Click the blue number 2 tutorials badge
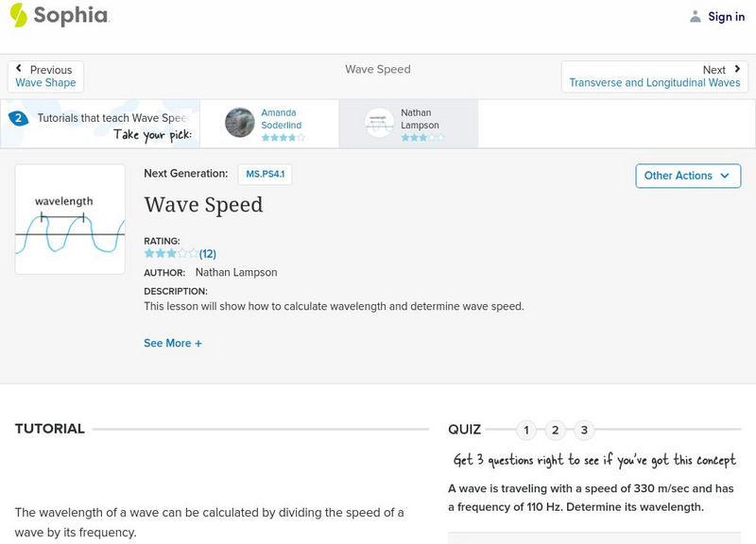The height and width of the screenshot is (544, 756). tap(18, 118)
